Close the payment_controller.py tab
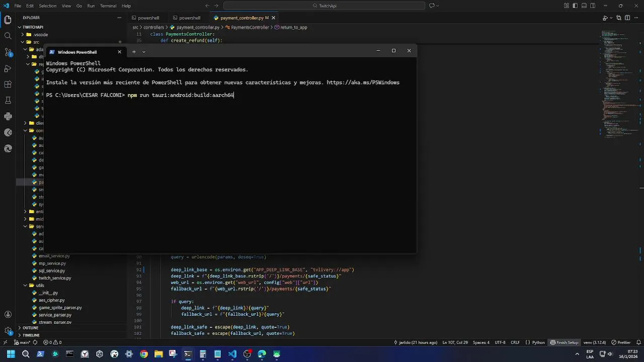 click(x=274, y=18)
